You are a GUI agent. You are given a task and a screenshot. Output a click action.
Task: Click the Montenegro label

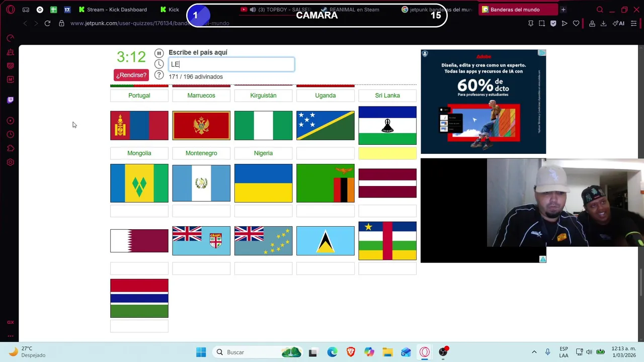tap(201, 153)
